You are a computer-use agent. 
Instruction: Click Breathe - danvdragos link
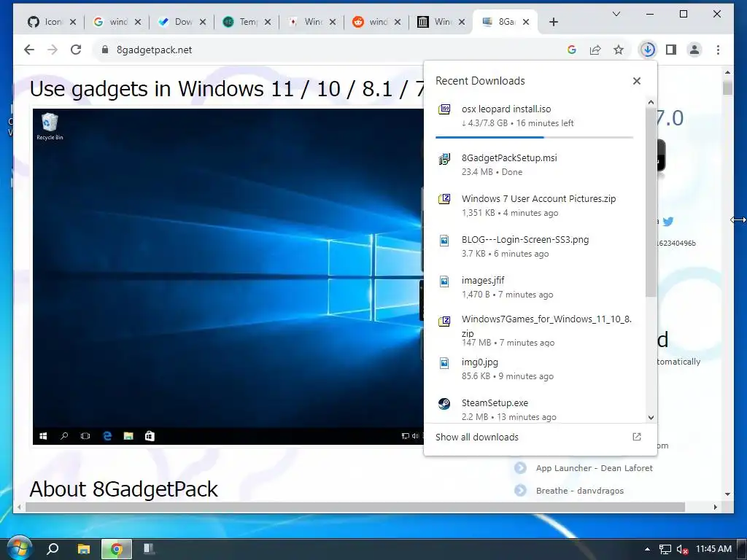580,491
